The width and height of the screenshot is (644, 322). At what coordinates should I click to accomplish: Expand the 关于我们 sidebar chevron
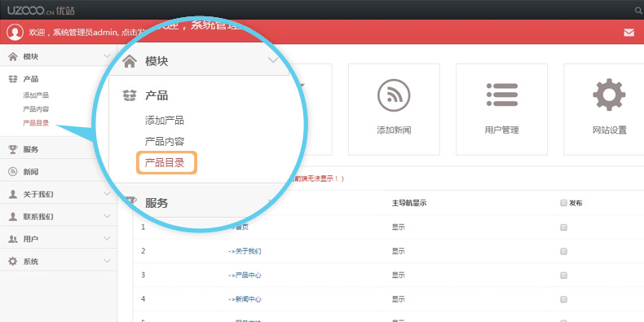pyautogui.click(x=107, y=194)
